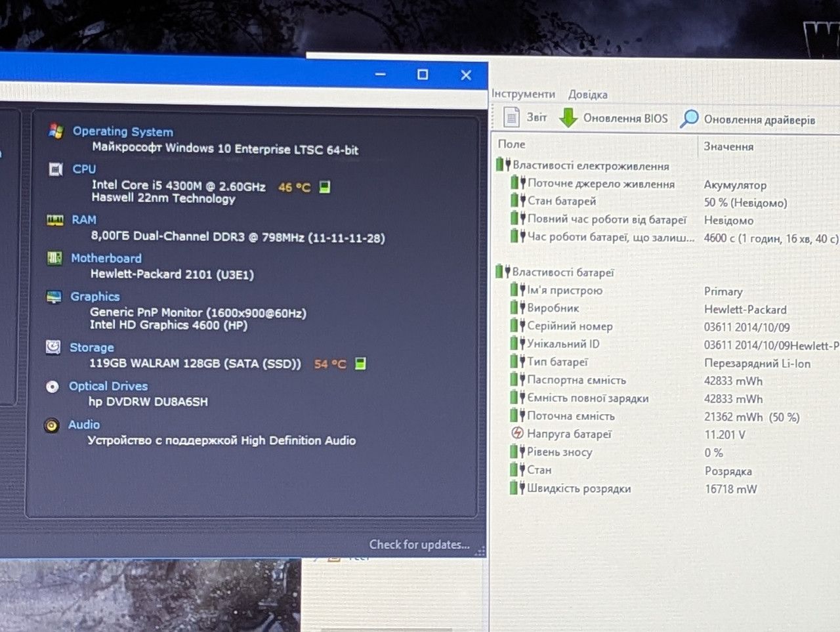Select the Властивості батареї group row
Viewport: 840px width, 632px height.
coord(667,272)
